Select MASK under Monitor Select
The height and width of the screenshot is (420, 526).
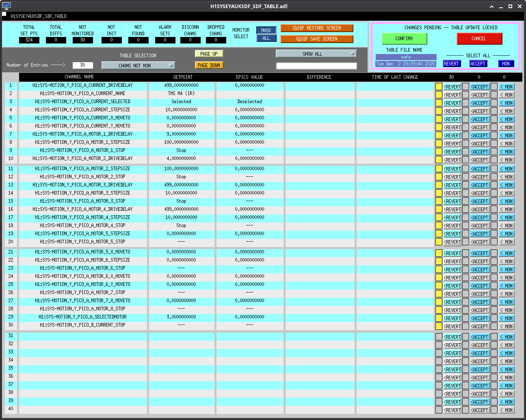[266, 30]
